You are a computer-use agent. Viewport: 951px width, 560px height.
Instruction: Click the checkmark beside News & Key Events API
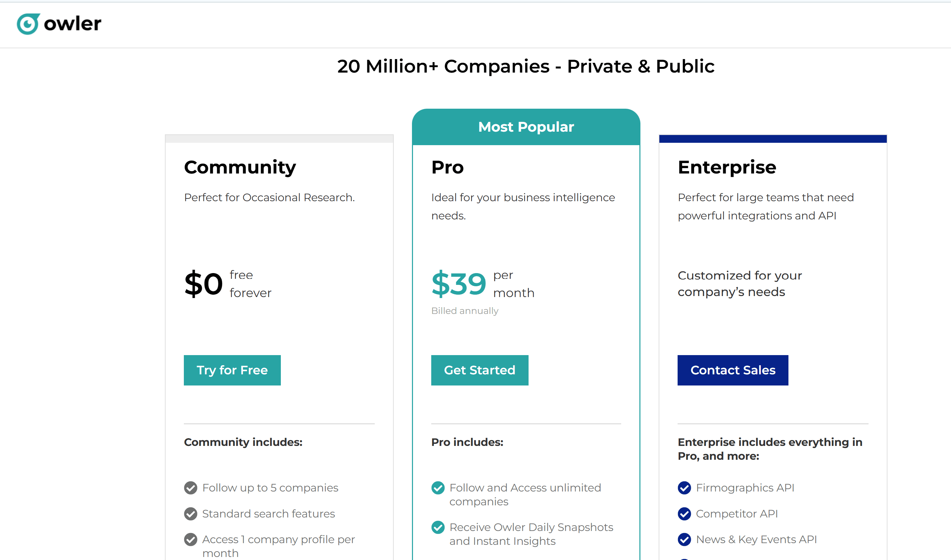click(x=684, y=540)
